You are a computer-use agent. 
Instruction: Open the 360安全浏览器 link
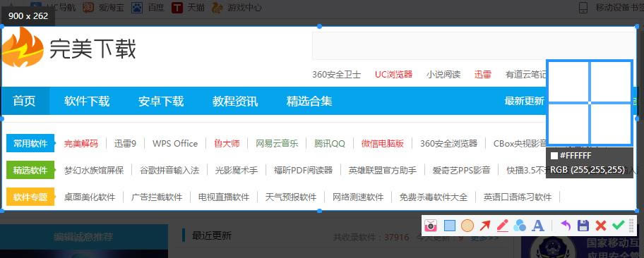click(448, 144)
